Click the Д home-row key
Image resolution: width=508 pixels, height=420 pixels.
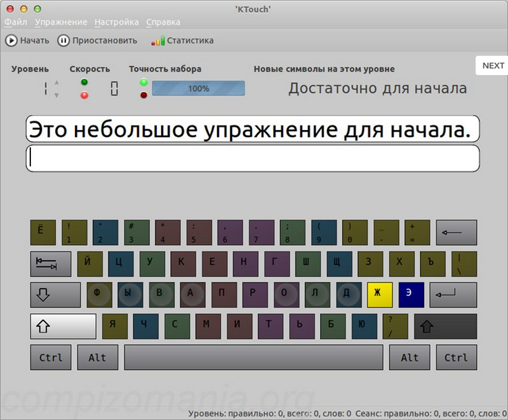click(x=349, y=295)
